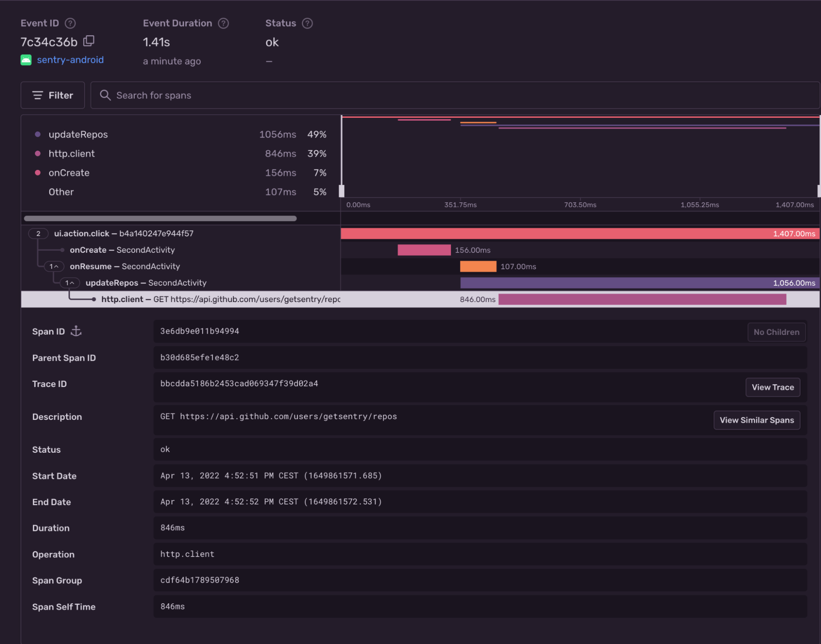Click inside the Search for spans field

pyautogui.click(x=246, y=95)
